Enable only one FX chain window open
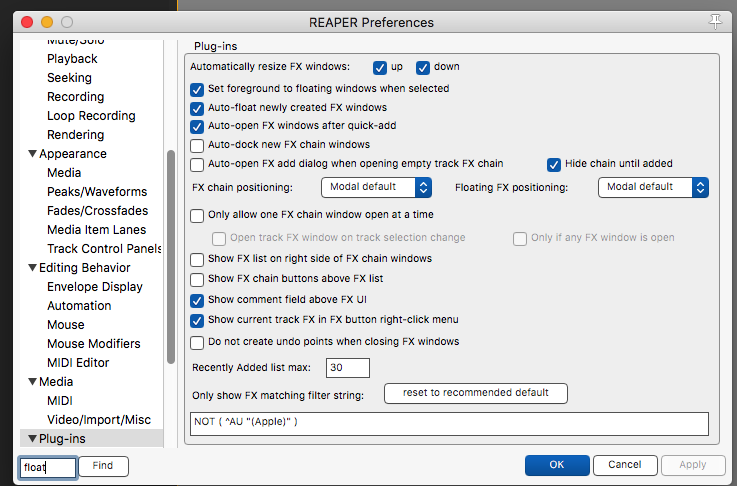The width and height of the screenshot is (737, 486). (197, 215)
